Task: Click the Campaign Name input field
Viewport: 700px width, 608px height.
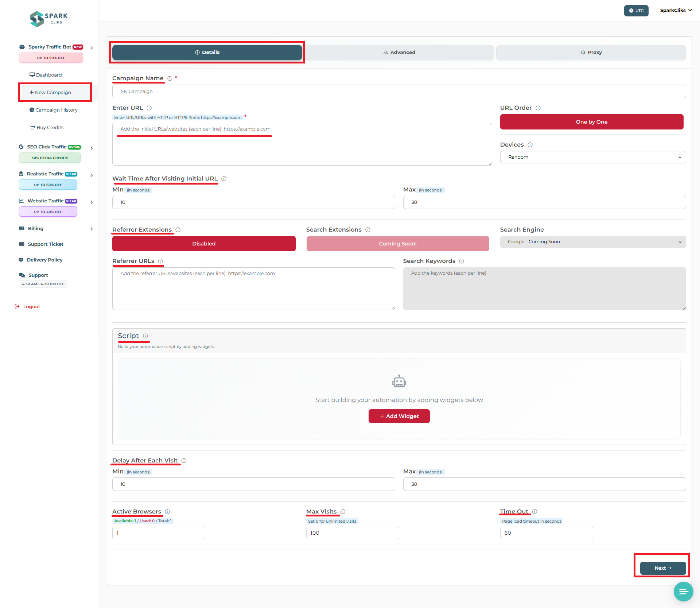Action: (x=399, y=92)
